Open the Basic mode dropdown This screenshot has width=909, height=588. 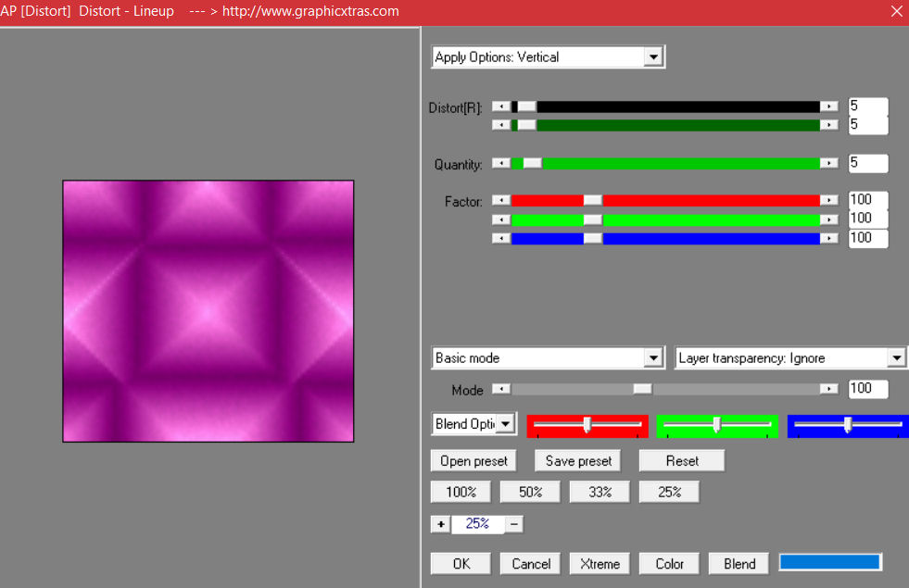[548, 358]
